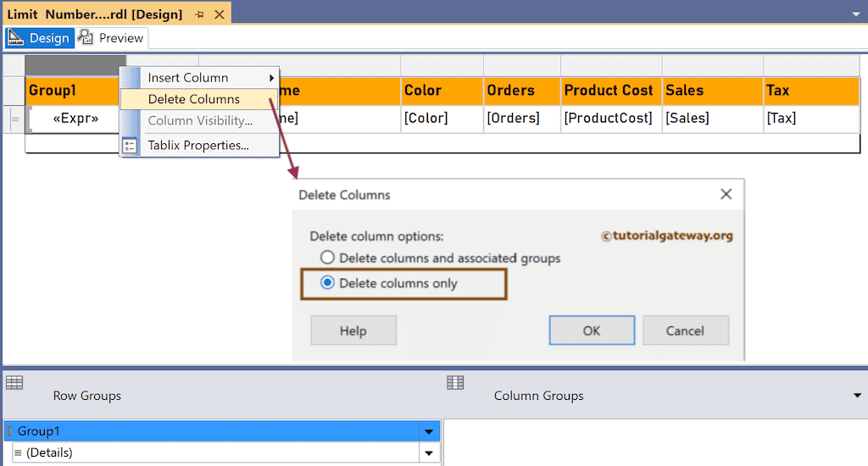This screenshot has width=868, height=466.
Task: Click Cancel in Delete Columns dialog
Action: click(686, 330)
